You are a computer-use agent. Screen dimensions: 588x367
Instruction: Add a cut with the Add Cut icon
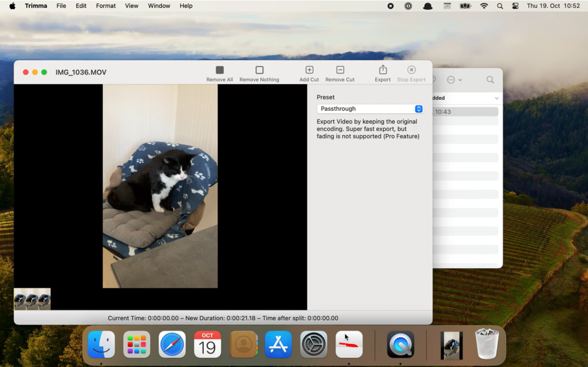(x=309, y=70)
